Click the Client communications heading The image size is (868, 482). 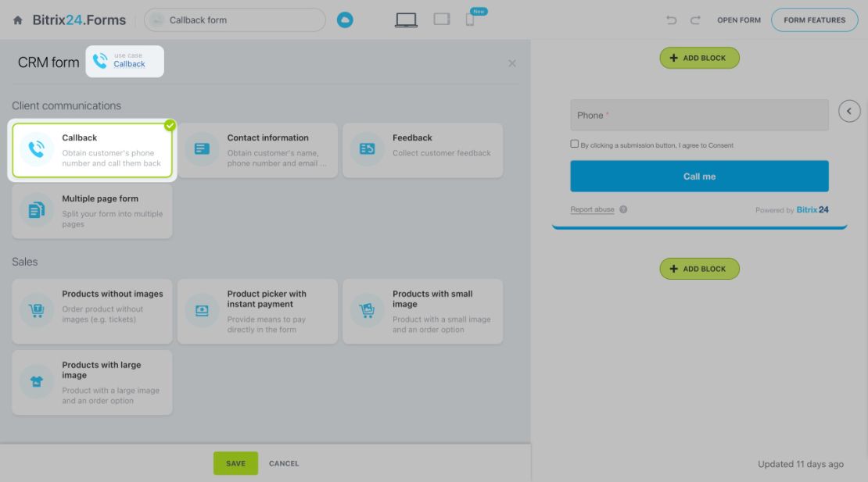[x=66, y=105]
